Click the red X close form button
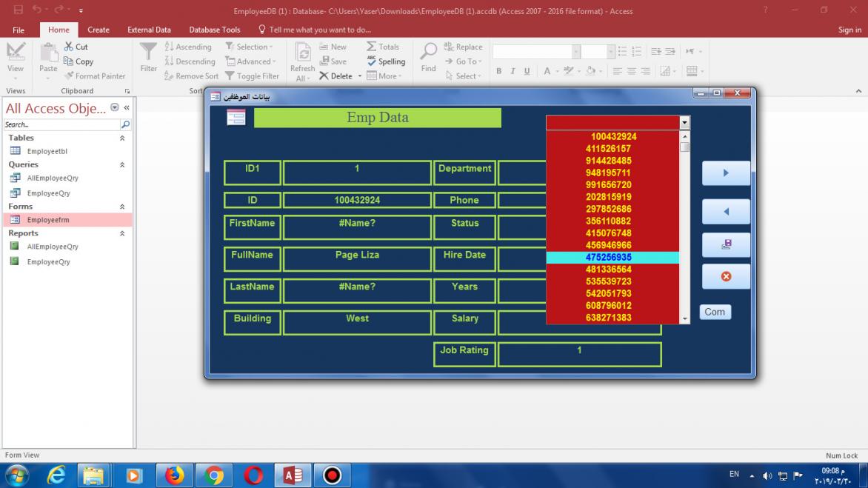Screen dimensions: 868x488 click(x=726, y=276)
